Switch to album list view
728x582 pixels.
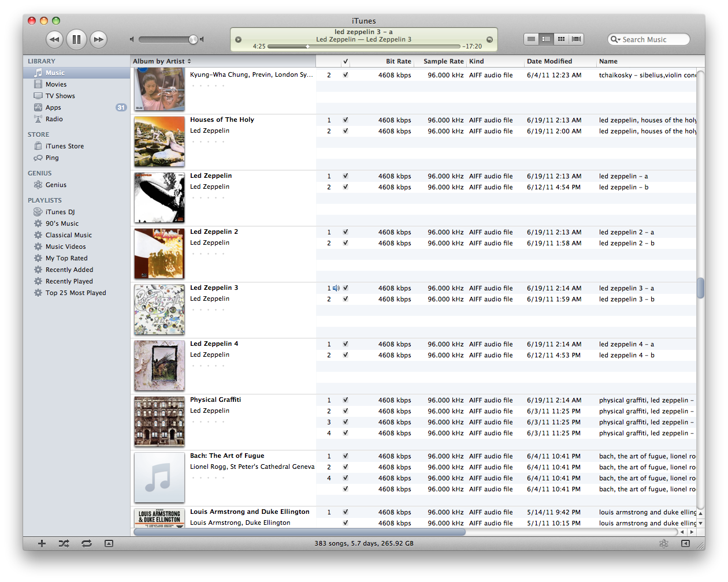[x=546, y=39]
